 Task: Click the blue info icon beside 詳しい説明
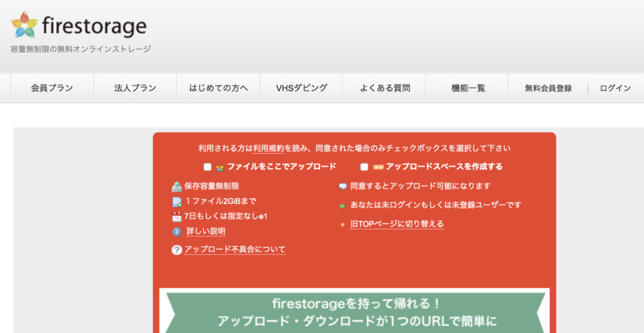[x=177, y=232]
